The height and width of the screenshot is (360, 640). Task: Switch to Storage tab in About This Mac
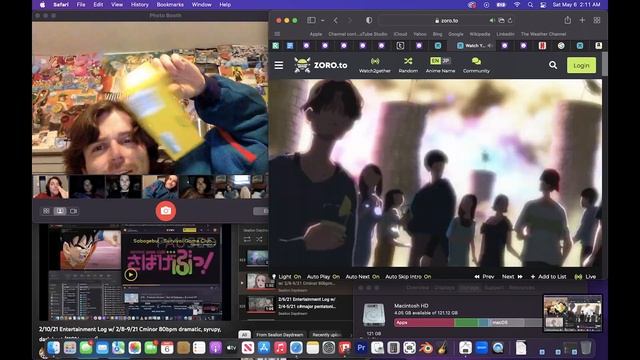469,288
